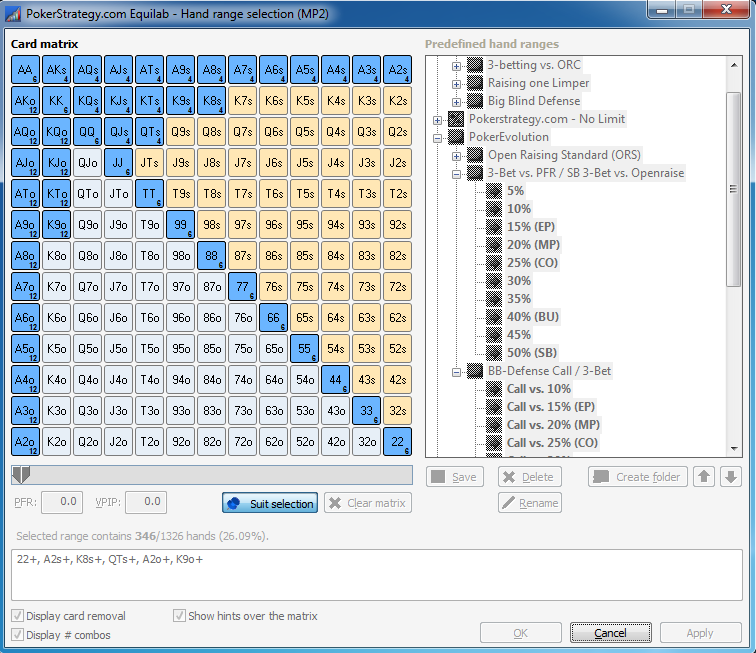Collapse BB-Defense Call / 3-Bet folder
The height and width of the screenshot is (653, 756).
coord(456,372)
